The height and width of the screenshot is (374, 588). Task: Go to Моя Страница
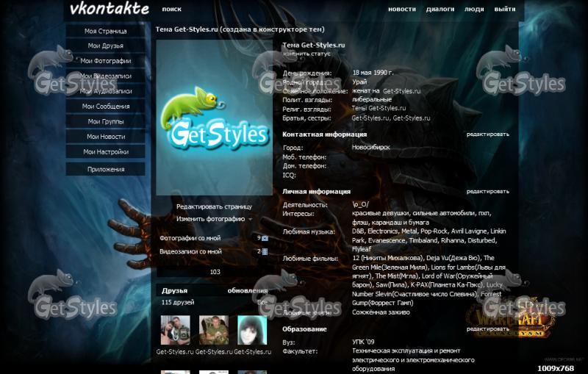pyautogui.click(x=105, y=31)
